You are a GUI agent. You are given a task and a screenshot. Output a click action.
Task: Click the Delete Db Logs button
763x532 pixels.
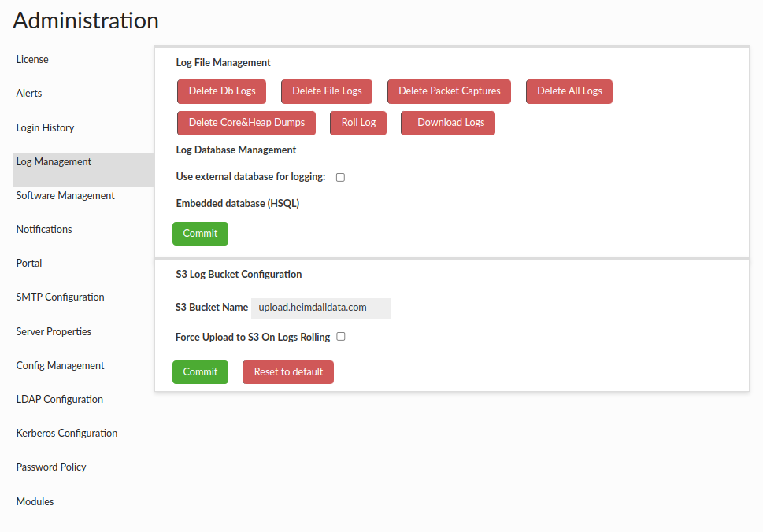(x=221, y=91)
